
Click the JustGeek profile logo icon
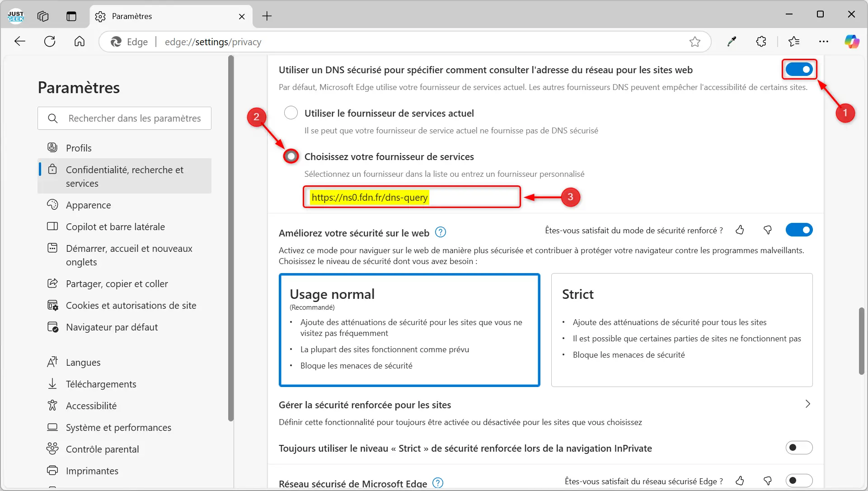16,16
